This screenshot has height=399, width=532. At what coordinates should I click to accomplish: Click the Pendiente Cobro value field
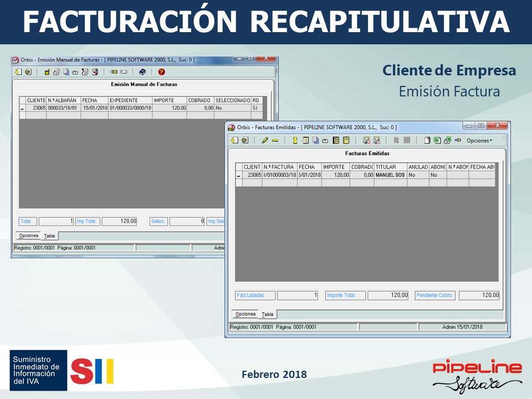pos(479,295)
